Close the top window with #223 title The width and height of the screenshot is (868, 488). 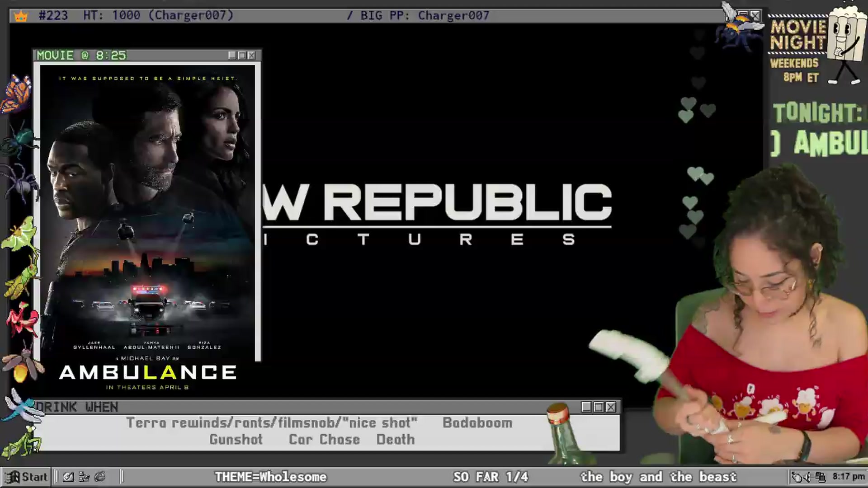tap(755, 15)
